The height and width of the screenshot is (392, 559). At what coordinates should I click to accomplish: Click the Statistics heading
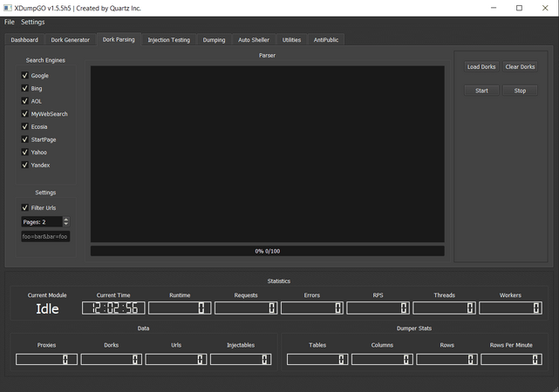point(279,280)
